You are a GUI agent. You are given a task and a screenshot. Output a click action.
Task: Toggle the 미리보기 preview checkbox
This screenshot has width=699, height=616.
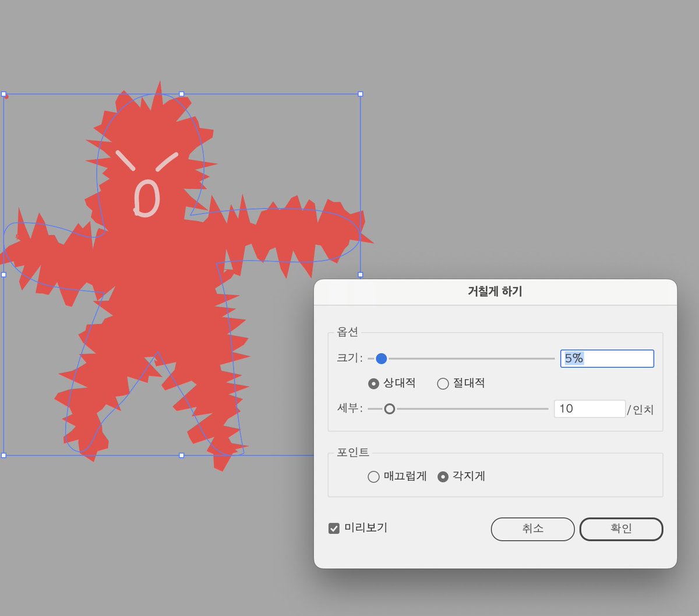tap(334, 529)
